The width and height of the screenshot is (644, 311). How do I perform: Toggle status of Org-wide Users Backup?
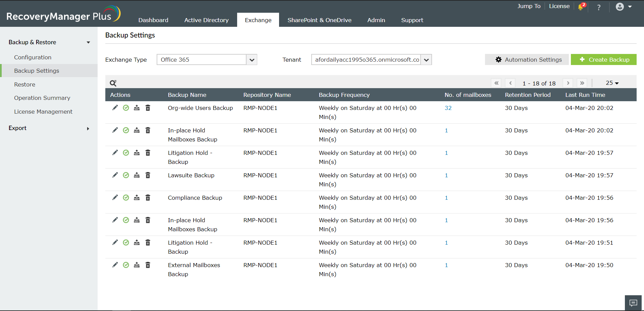click(126, 108)
